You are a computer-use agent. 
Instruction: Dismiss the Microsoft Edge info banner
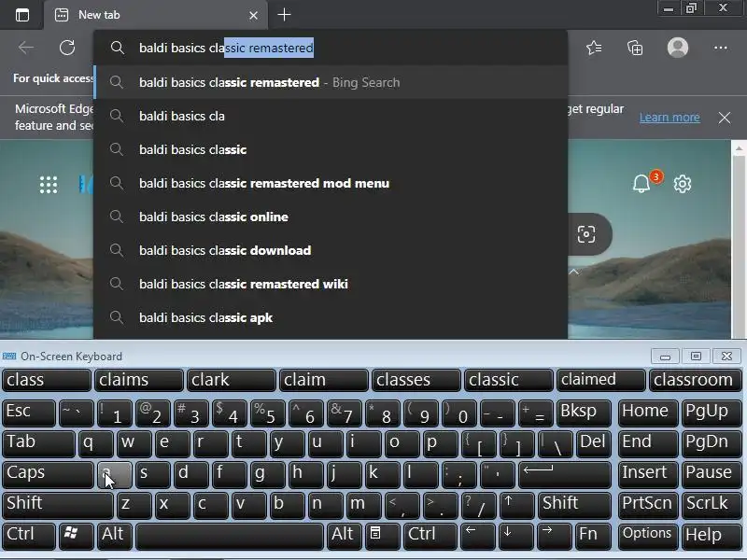click(x=725, y=118)
